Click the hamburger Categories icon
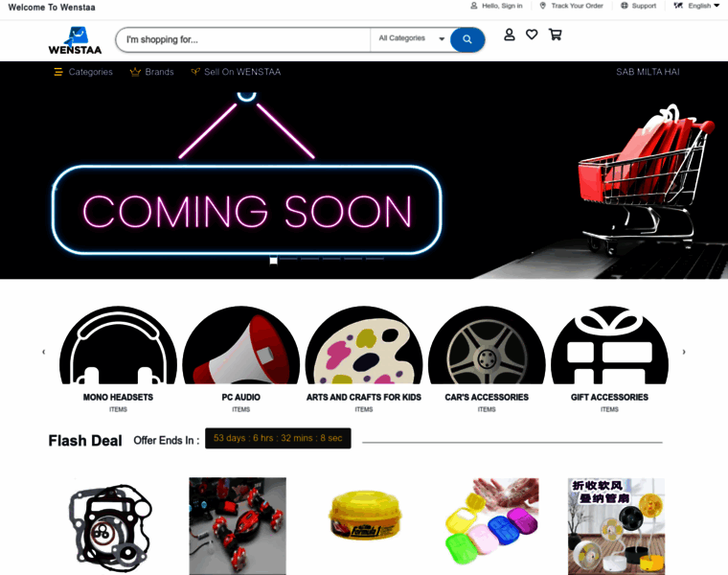Screen dimensions: 728x575 click(58, 72)
